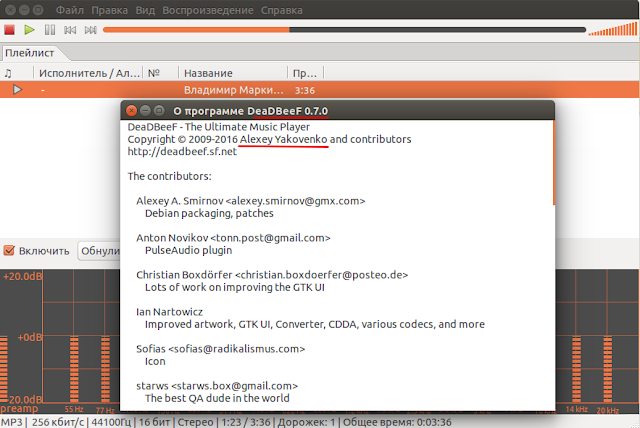Click the Christian Boxdörfer contributor line
Viewport: 640px width, 428px height.
(x=272, y=275)
